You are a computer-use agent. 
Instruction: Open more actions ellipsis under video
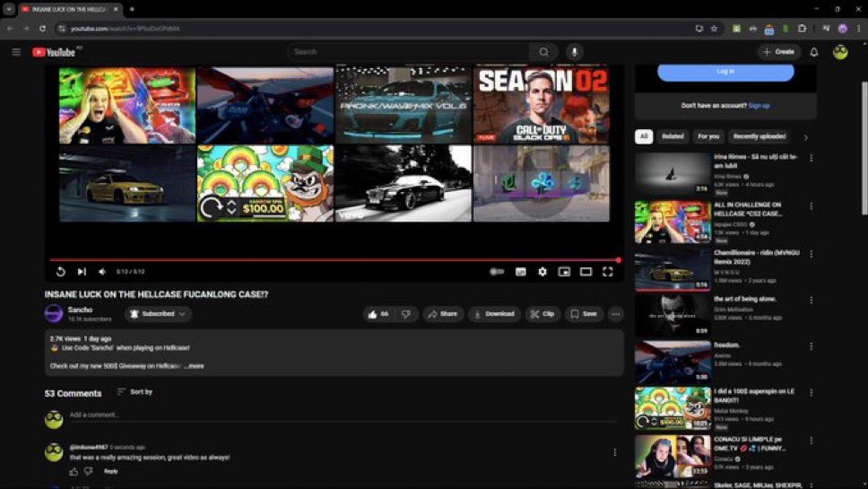pyautogui.click(x=615, y=314)
